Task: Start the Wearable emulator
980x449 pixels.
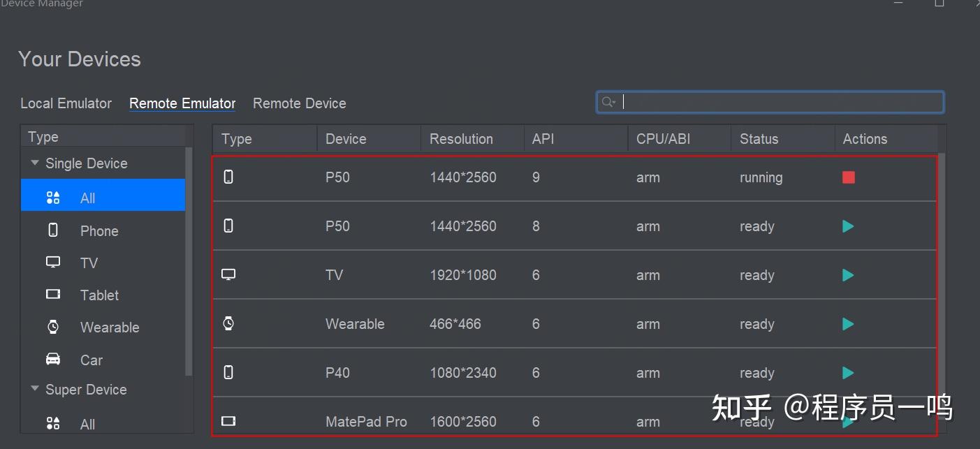Action: point(848,324)
